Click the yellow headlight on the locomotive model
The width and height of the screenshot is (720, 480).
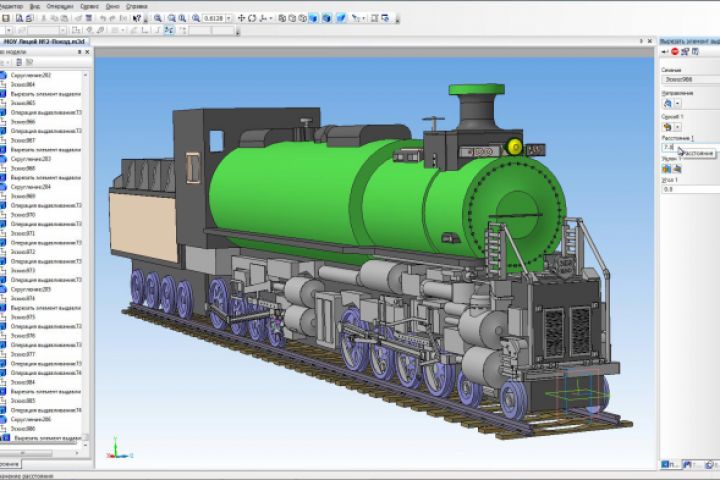click(515, 147)
